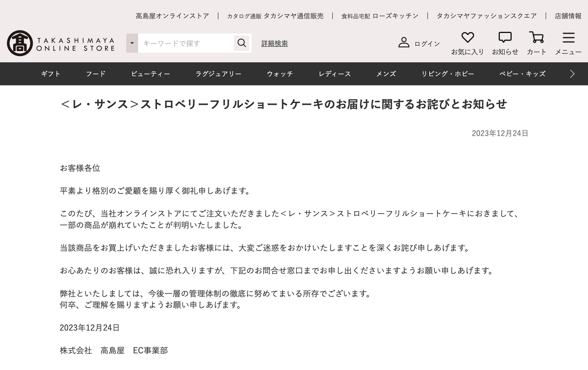
Task: Click the お客様各位 greeting text
Action: (80, 168)
